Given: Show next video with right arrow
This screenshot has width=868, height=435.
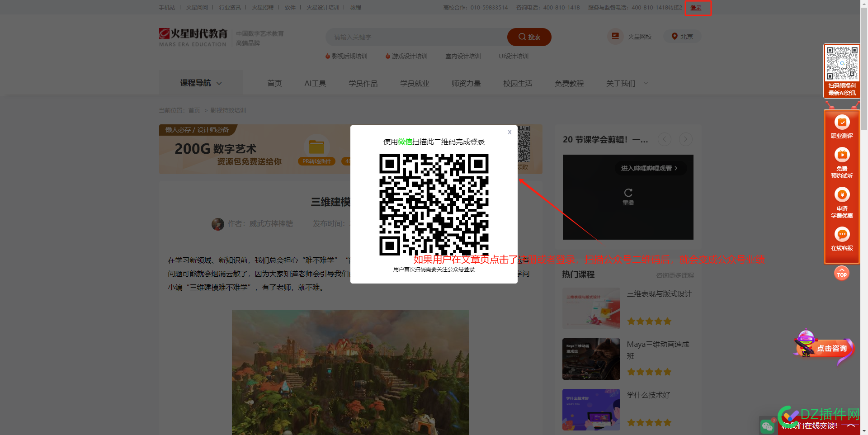Looking at the screenshot, I should coord(685,139).
